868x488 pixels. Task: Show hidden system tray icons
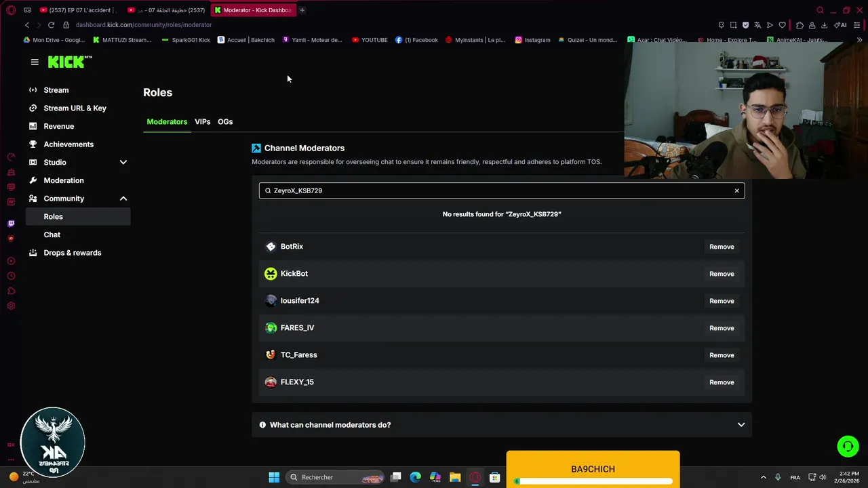(763, 477)
